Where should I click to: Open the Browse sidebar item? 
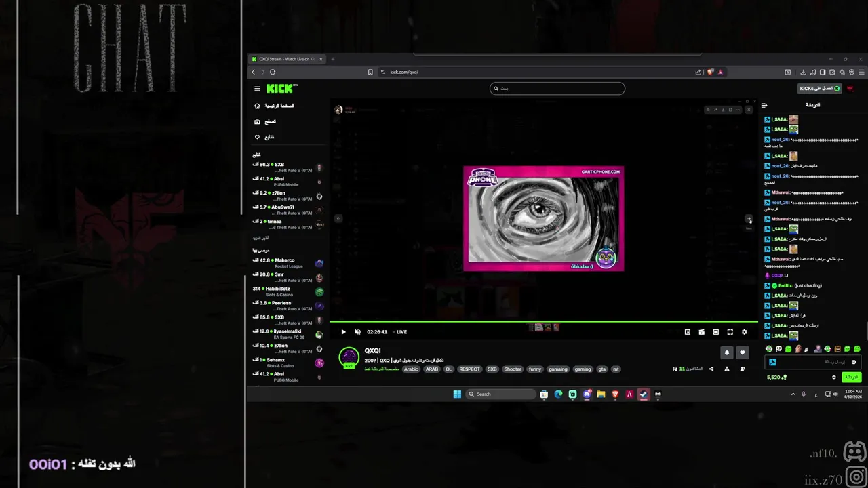265,121
